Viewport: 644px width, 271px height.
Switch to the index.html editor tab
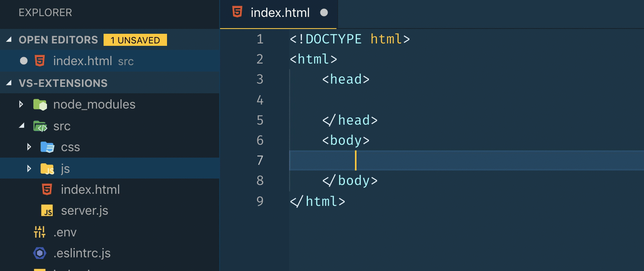280,13
